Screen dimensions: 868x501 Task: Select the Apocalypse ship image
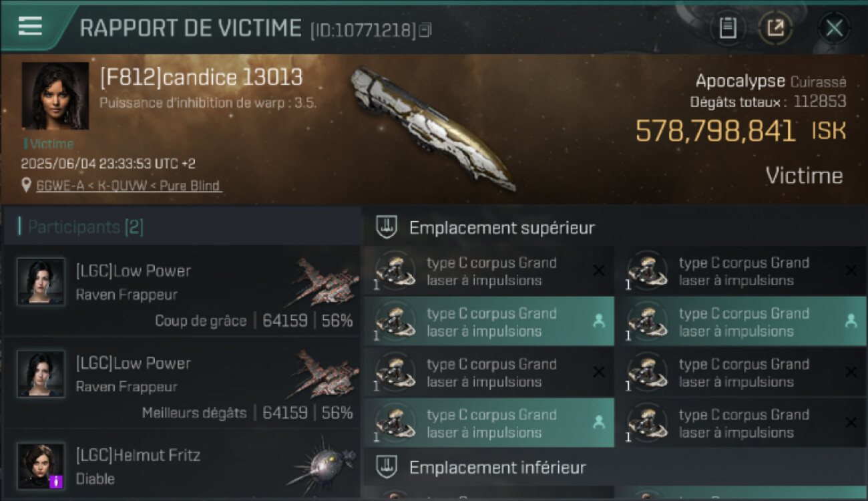(x=434, y=127)
